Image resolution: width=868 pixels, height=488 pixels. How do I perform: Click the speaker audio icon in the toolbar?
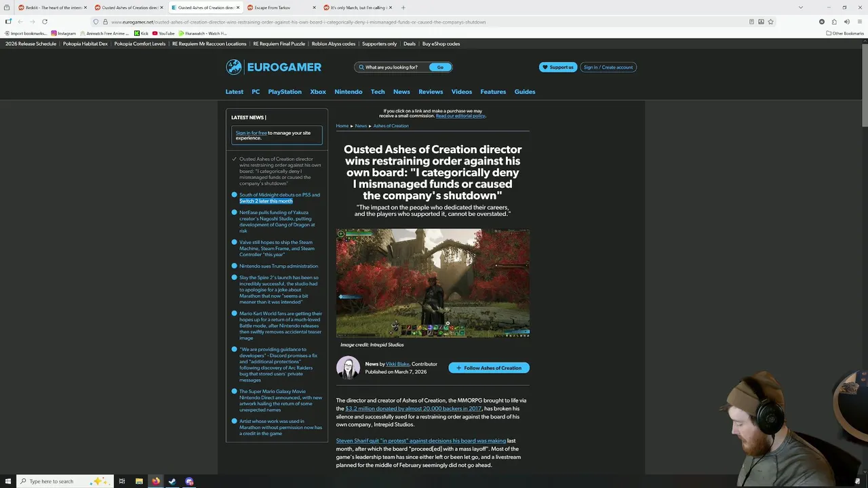pyautogui.click(x=846, y=22)
